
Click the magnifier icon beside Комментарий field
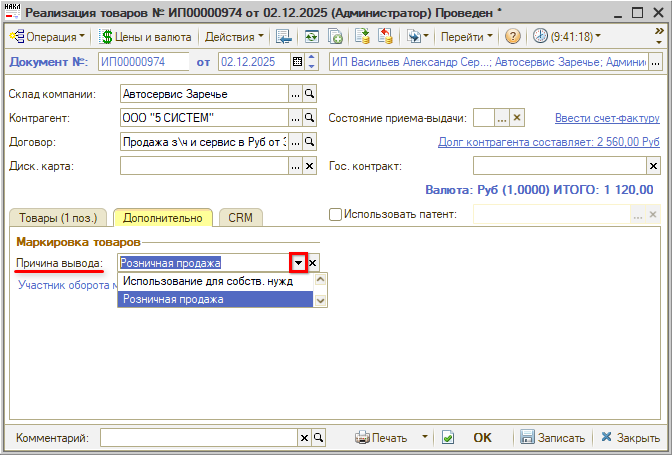coord(319,438)
